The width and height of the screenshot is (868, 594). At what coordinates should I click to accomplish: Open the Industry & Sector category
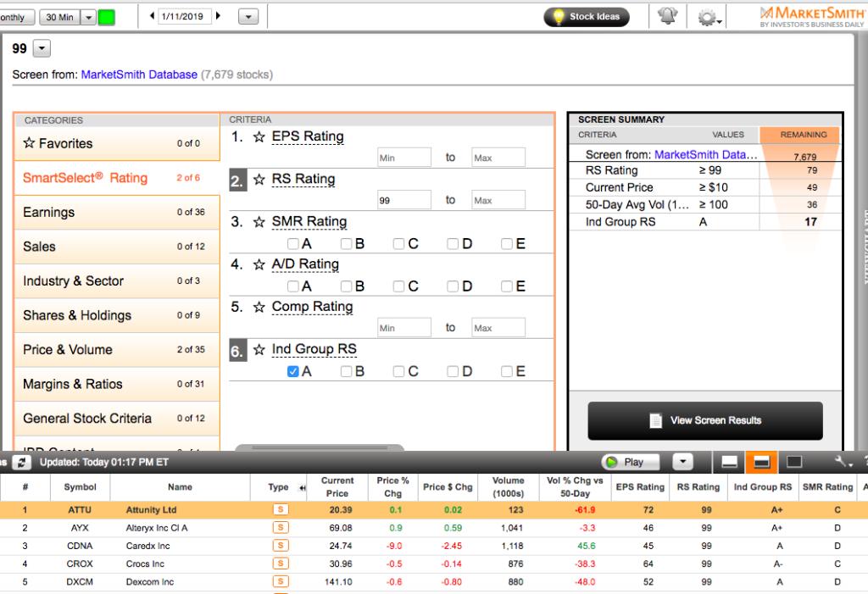tap(117, 280)
